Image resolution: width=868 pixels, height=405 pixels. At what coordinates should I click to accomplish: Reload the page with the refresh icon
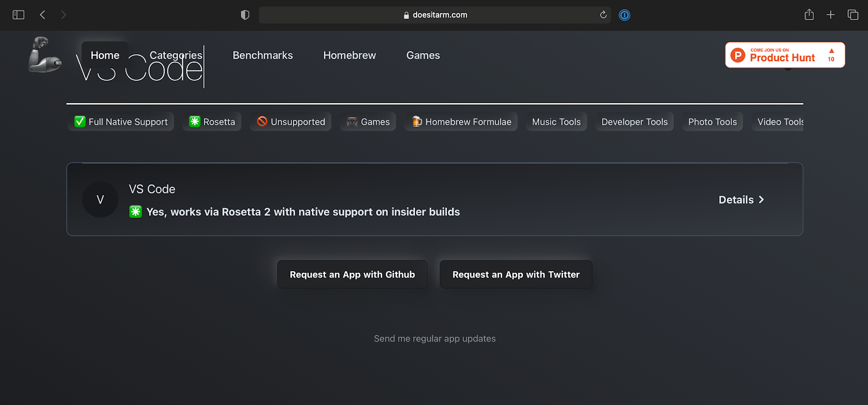click(x=603, y=15)
